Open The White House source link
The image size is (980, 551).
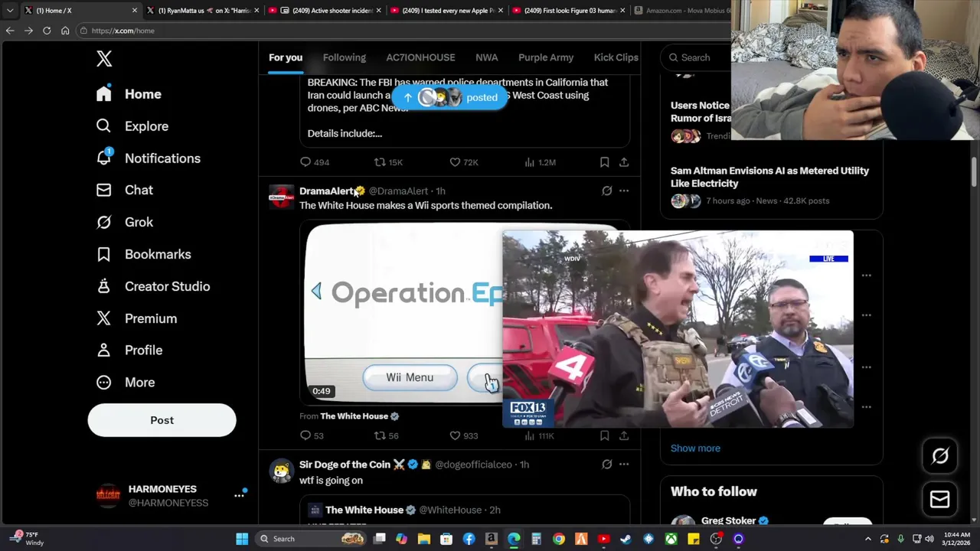(360, 416)
